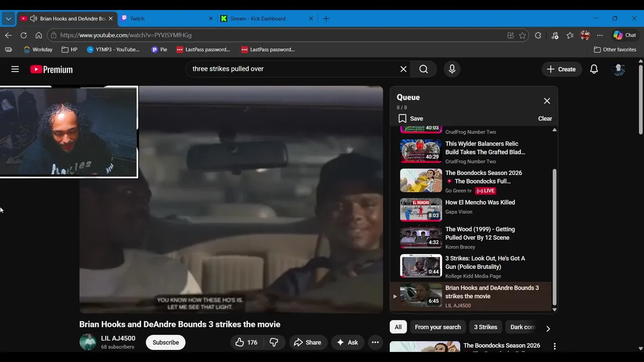
Task: Like the video with thumbs up
Action: (x=246, y=342)
